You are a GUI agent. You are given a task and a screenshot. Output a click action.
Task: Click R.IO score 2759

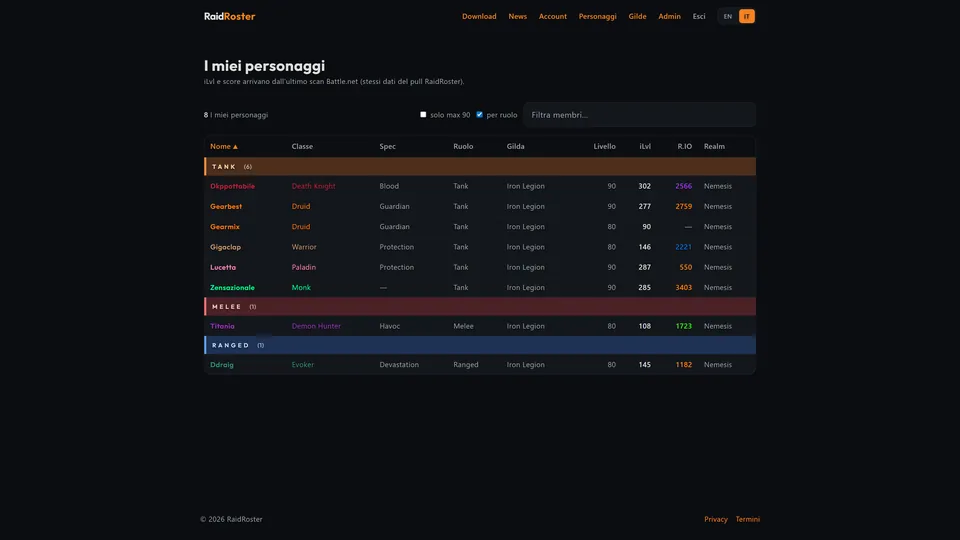[x=683, y=206]
